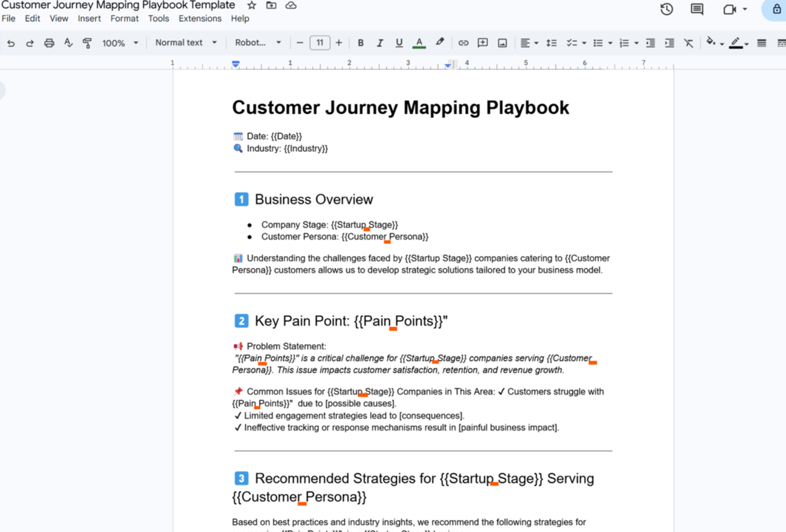The height and width of the screenshot is (532, 786).
Task: Open the Tools menu
Action: [x=158, y=19]
